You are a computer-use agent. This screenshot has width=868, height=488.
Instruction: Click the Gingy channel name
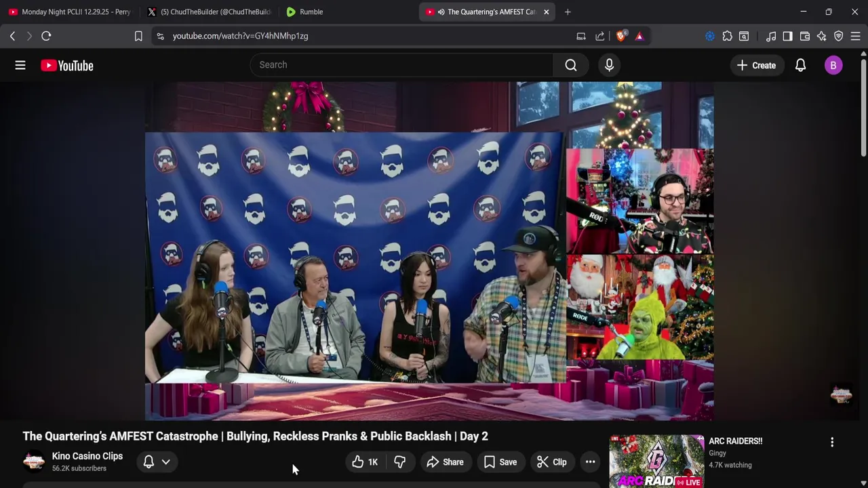coord(717,453)
